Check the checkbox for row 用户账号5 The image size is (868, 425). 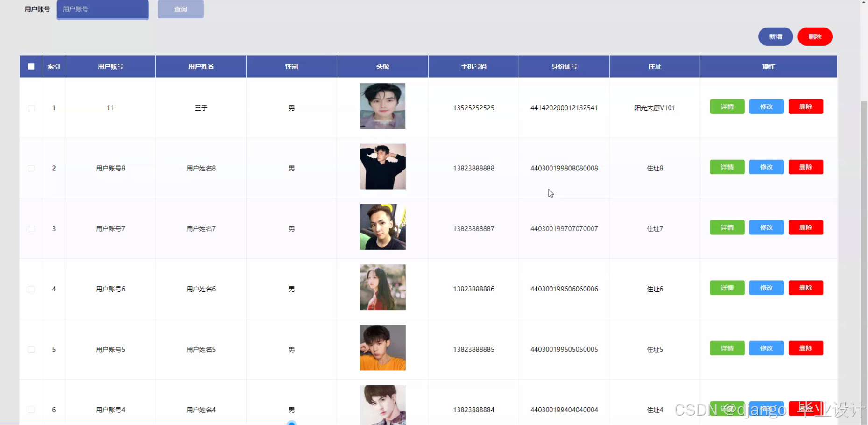pos(31,349)
